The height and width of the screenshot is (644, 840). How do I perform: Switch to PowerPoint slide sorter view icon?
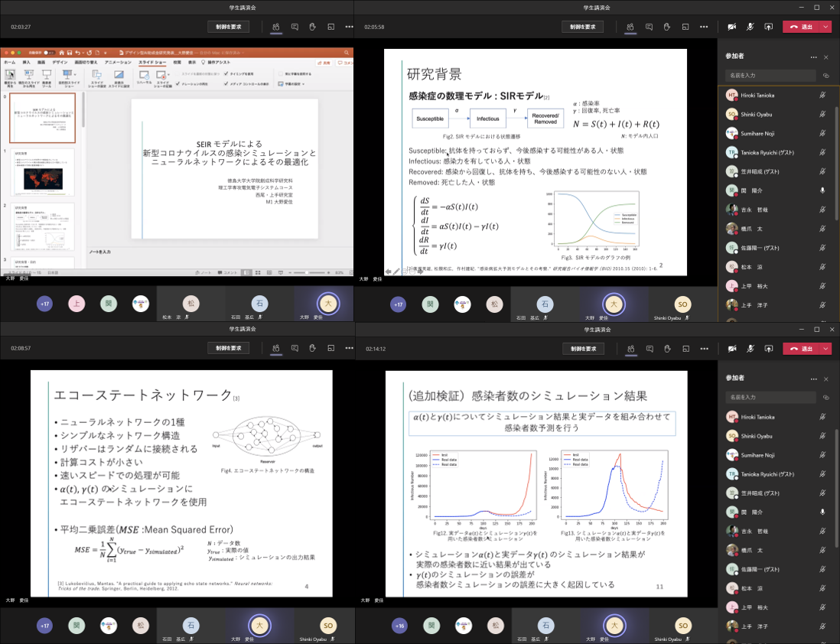pyautogui.click(x=258, y=273)
